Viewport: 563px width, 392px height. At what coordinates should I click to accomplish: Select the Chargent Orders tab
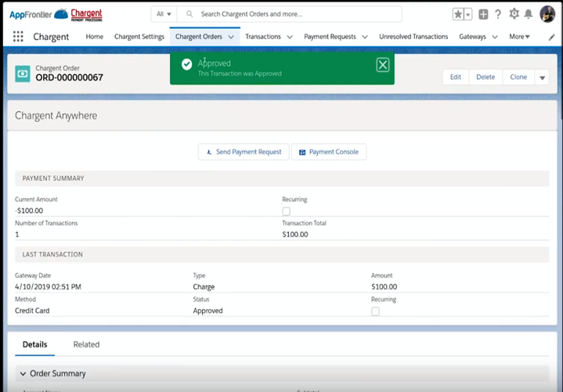click(199, 37)
